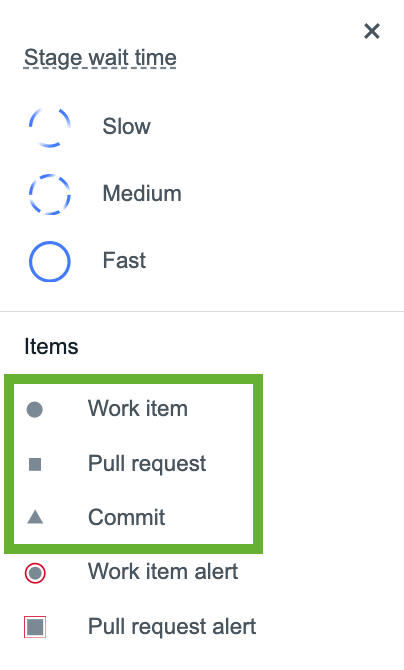404x670 pixels.
Task: Close the legend panel with X
Action: coord(372,31)
